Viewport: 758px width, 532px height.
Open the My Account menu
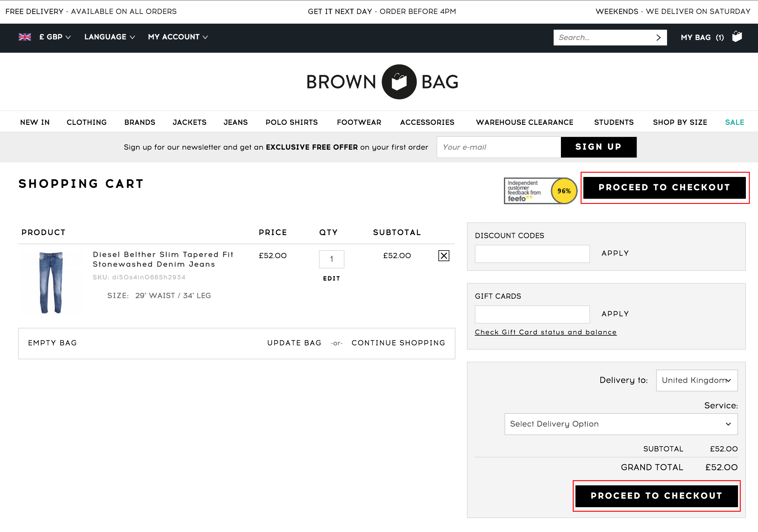178,37
